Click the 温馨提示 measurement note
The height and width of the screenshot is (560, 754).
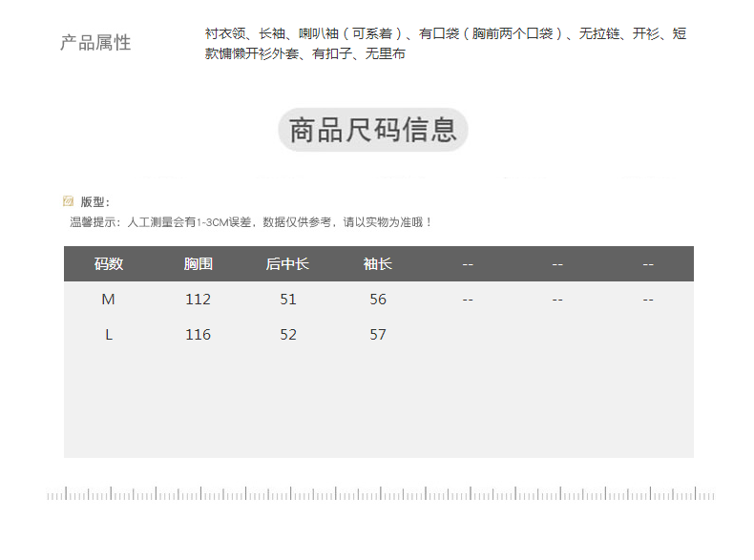251,222
